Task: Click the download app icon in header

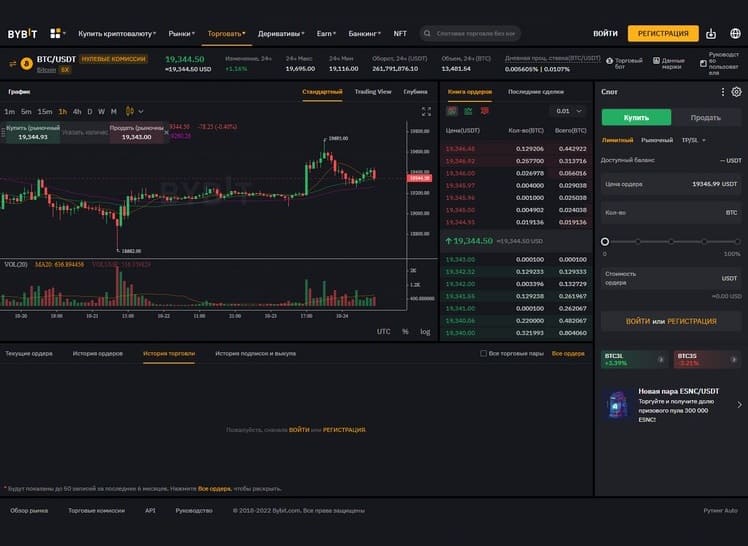Action: tap(711, 33)
